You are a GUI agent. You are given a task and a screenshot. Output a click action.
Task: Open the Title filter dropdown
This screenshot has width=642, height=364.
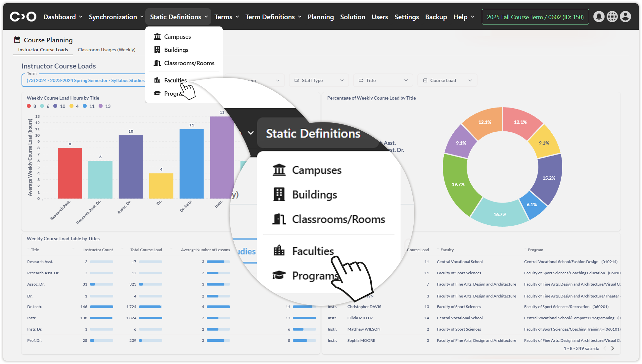[383, 80]
